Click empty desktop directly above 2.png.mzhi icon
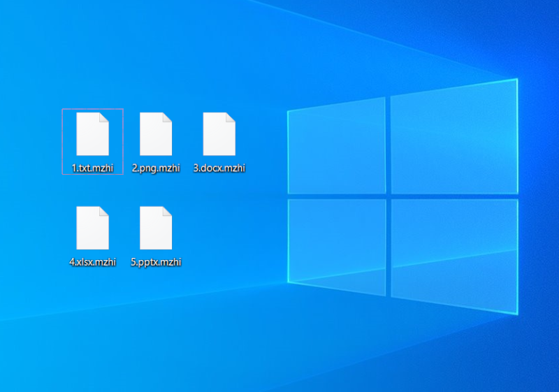The width and height of the screenshot is (559, 392). pos(156,77)
